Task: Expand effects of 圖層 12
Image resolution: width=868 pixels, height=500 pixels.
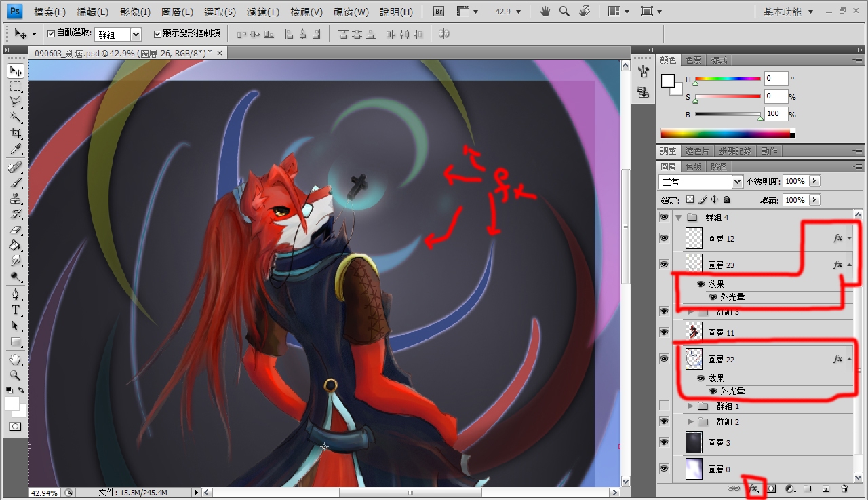Action: point(849,238)
